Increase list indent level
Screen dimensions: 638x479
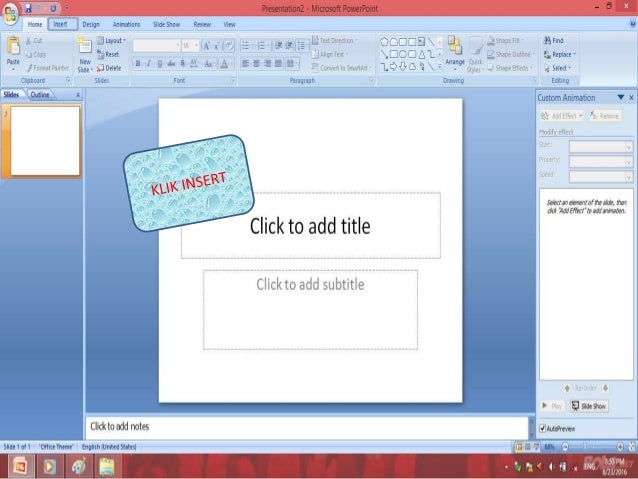click(x=289, y=46)
